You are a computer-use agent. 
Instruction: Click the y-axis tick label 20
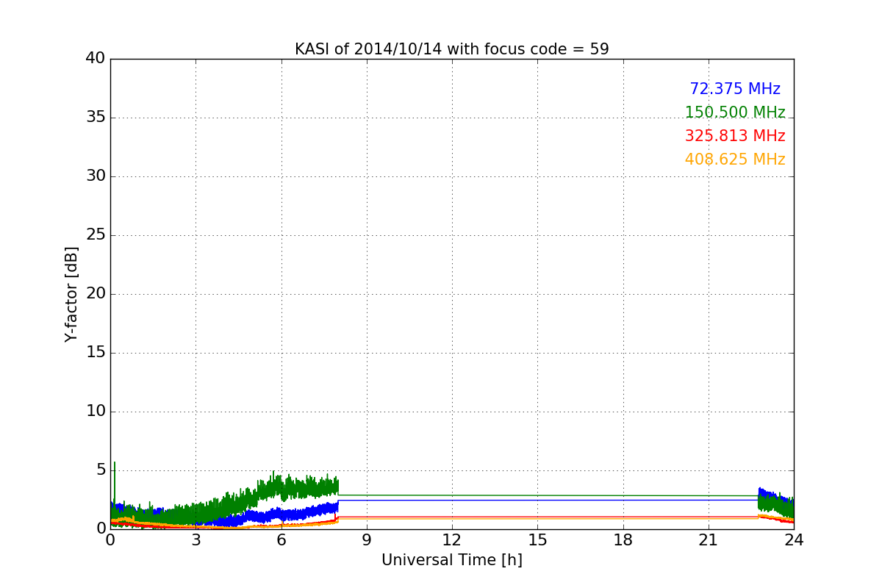coord(96,294)
